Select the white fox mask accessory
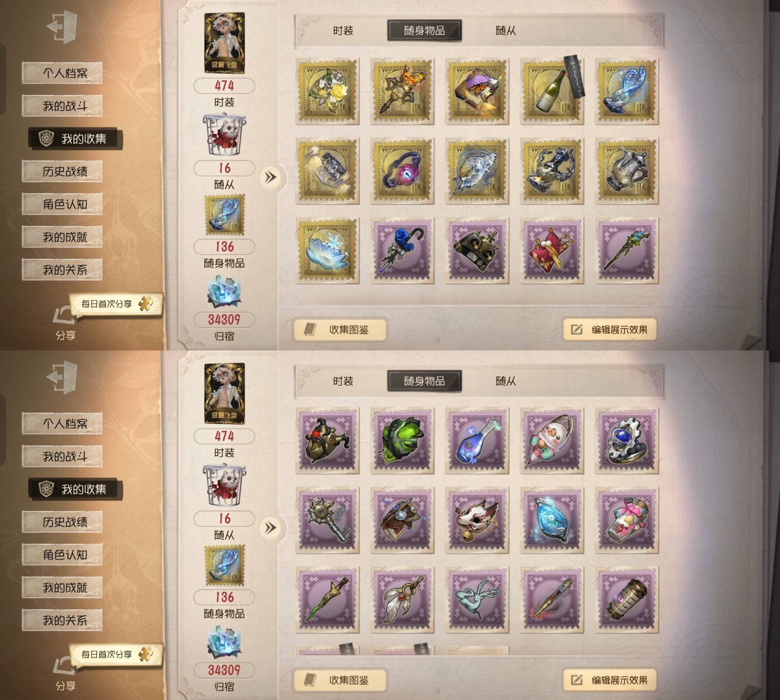 477,520
